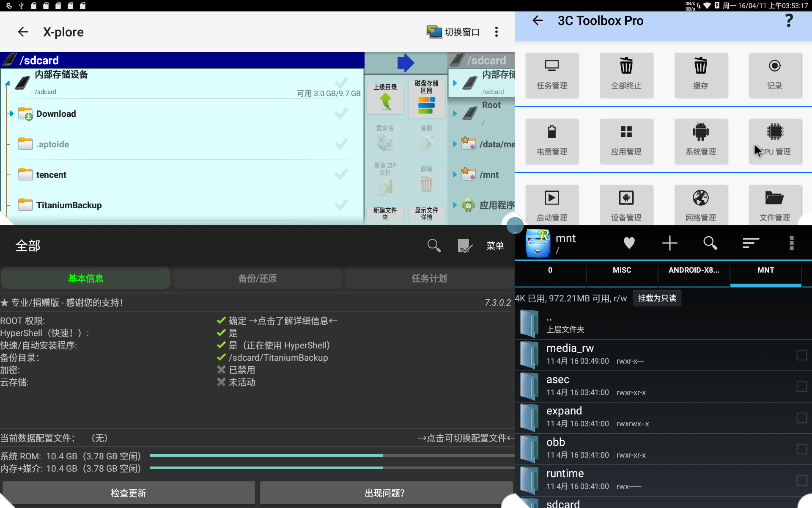Click the heart favorites icon in Root Explorer
The height and width of the screenshot is (508, 812).
[629, 243]
